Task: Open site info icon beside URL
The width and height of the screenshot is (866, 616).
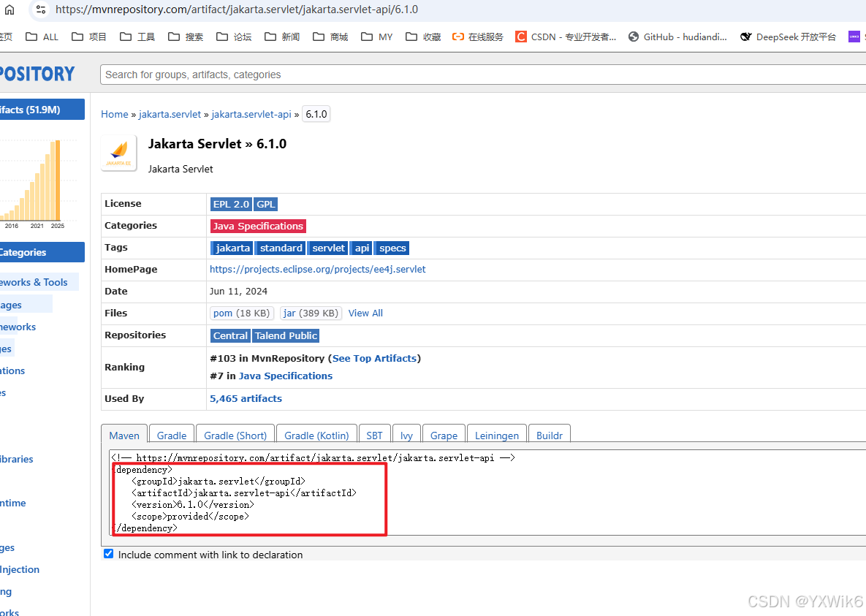Action: tap(40, 9)
